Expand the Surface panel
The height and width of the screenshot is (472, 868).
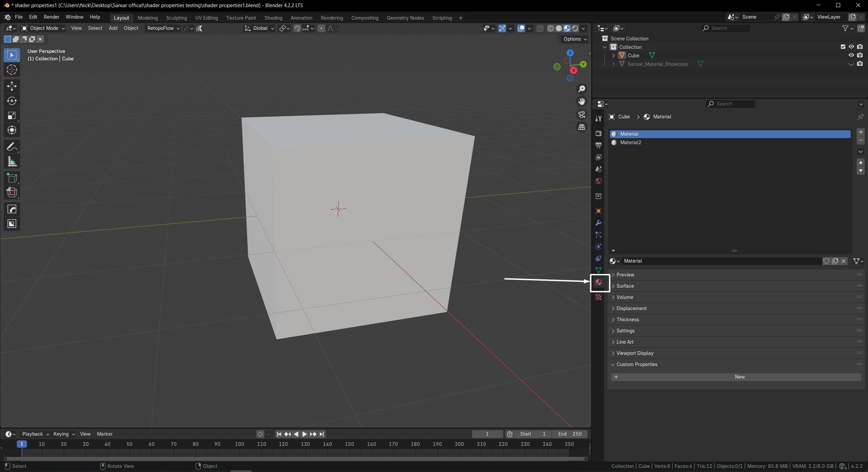(x=625, y=286)
